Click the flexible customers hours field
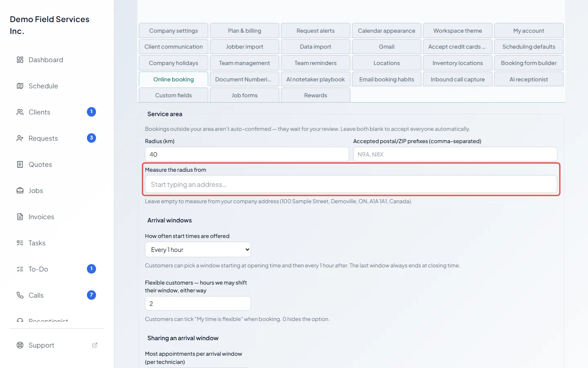The height and width of the screenshot is (368, 588). (198, 303)
